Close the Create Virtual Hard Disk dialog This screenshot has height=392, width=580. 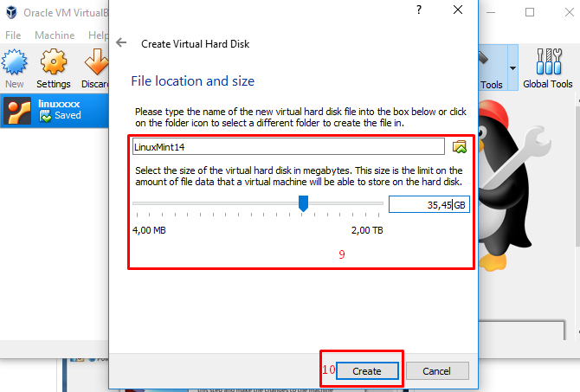pos(458,10)
